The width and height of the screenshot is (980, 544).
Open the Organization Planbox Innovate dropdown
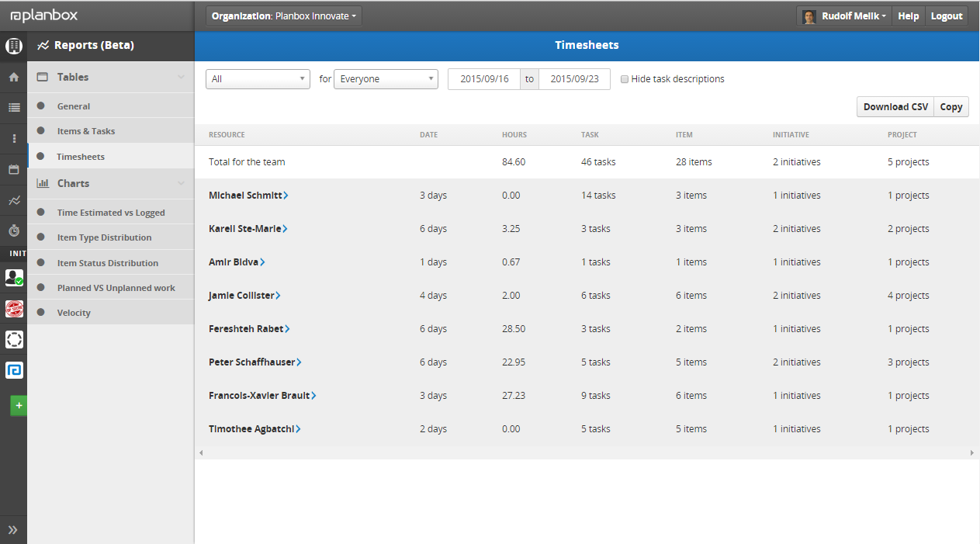point(284,16)
